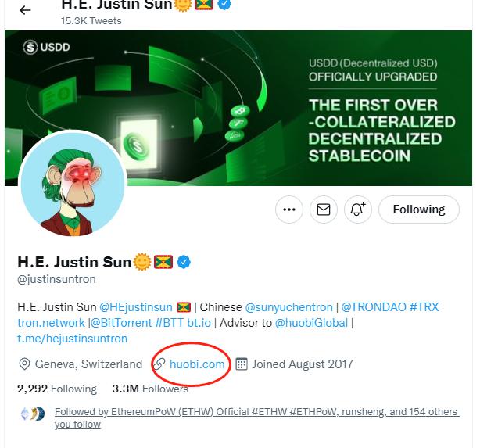View the 3.3M Followers list
The image size is (480, 448).
click(150, 389)
